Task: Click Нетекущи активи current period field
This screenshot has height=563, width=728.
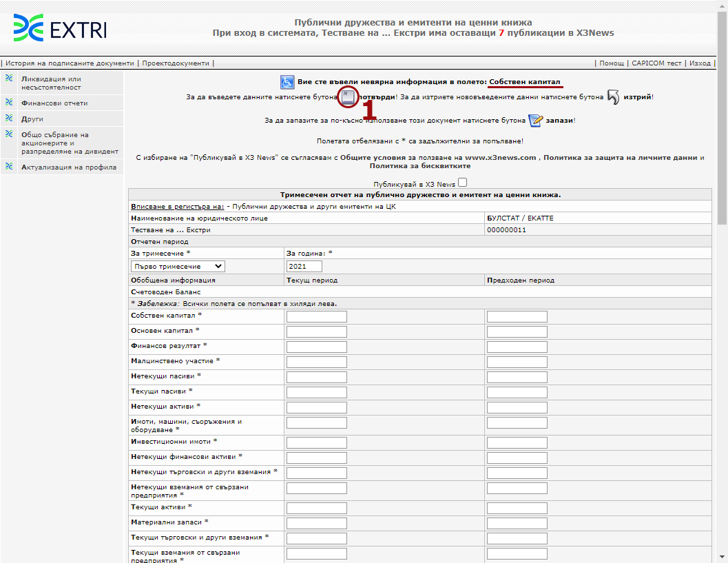Action: click(317, 407)
